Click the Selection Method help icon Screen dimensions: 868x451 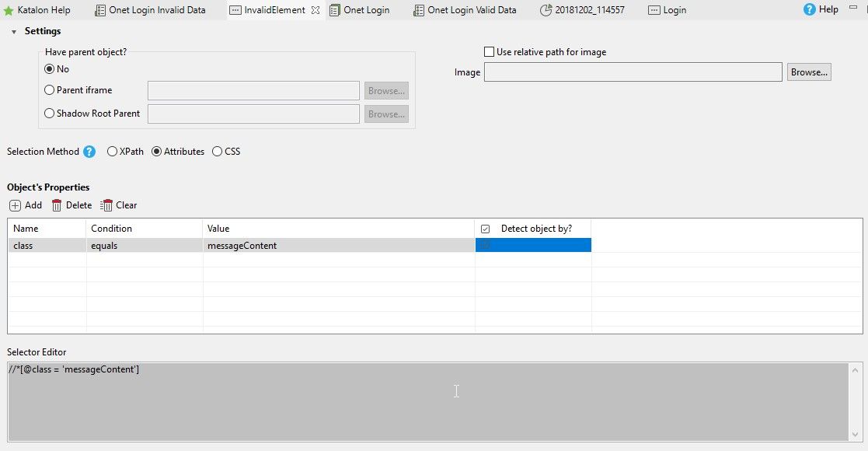[x=89, y=152]
